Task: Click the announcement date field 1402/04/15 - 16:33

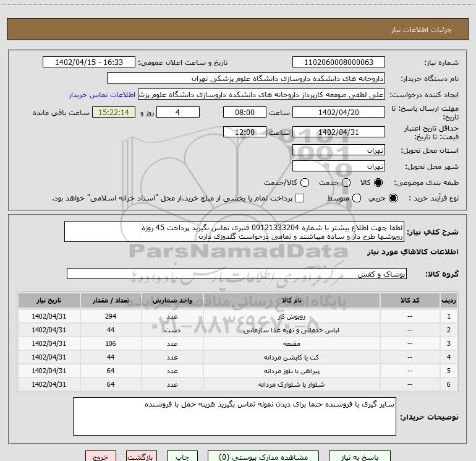Action: tap(89, 62)
